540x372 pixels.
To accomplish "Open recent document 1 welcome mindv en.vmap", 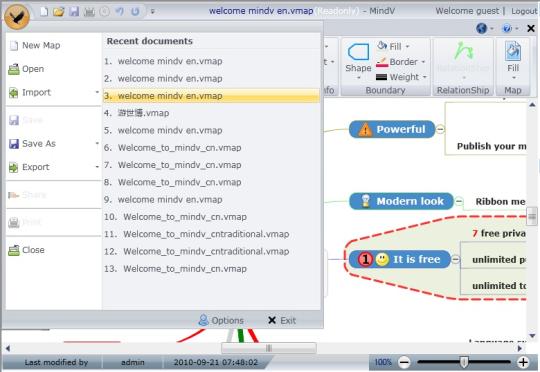I will click(x=211, y=61).
